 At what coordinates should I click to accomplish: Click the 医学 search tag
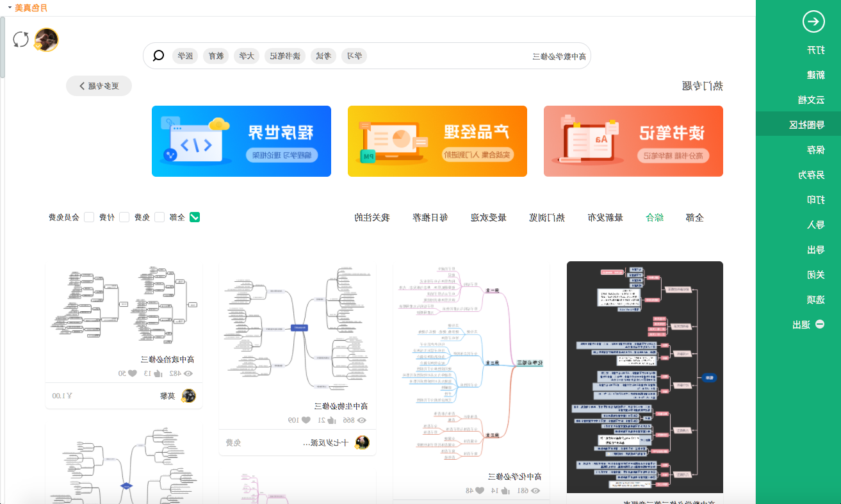(185, 56)
